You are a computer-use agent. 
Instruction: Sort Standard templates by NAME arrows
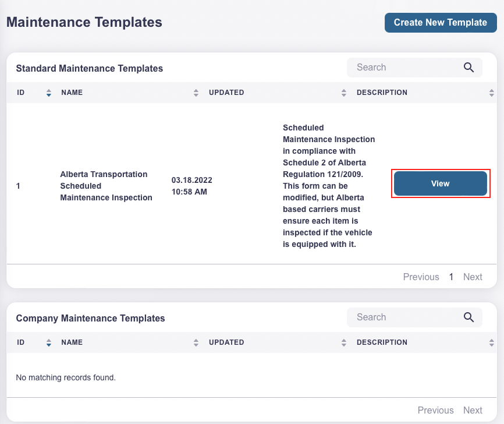point(196,93)
